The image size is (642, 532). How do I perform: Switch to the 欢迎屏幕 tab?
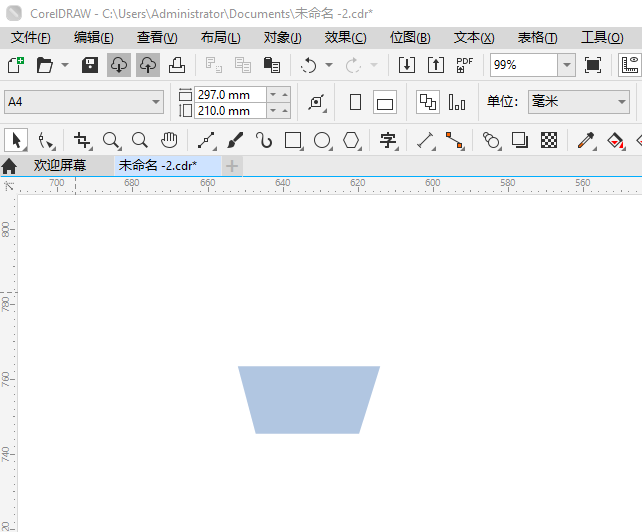[60, 165]
